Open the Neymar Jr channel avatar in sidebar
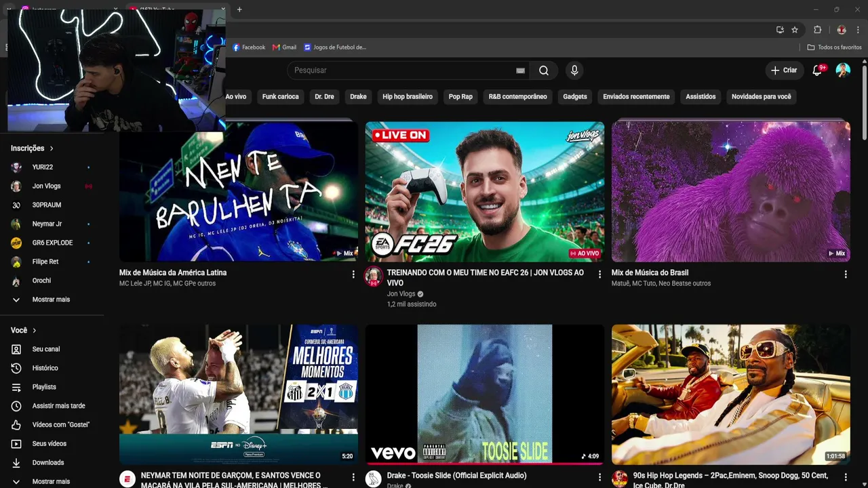 click(16, 224)
